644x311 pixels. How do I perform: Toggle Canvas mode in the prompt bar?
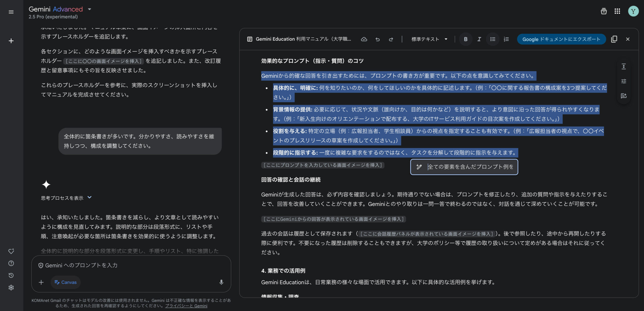tap(65, 282)
